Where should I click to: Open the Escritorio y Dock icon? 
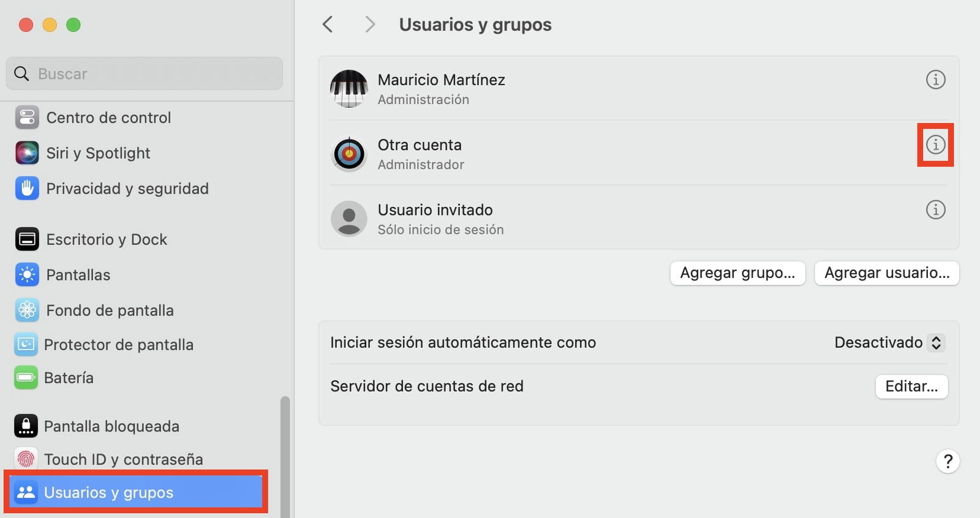pos(27,239)
